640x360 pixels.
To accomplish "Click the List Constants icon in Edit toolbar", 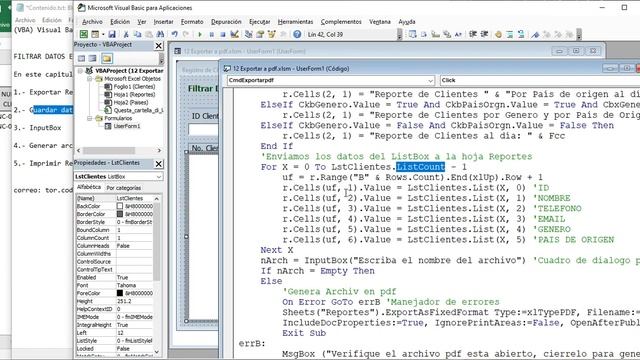I will (x=424, y=35).
